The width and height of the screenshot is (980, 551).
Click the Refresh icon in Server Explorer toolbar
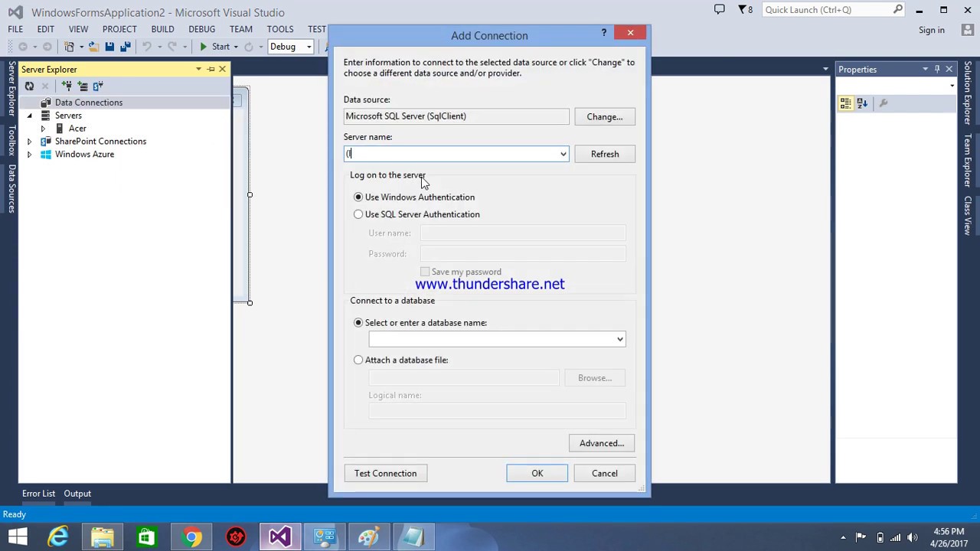click(x=29, y=86)
